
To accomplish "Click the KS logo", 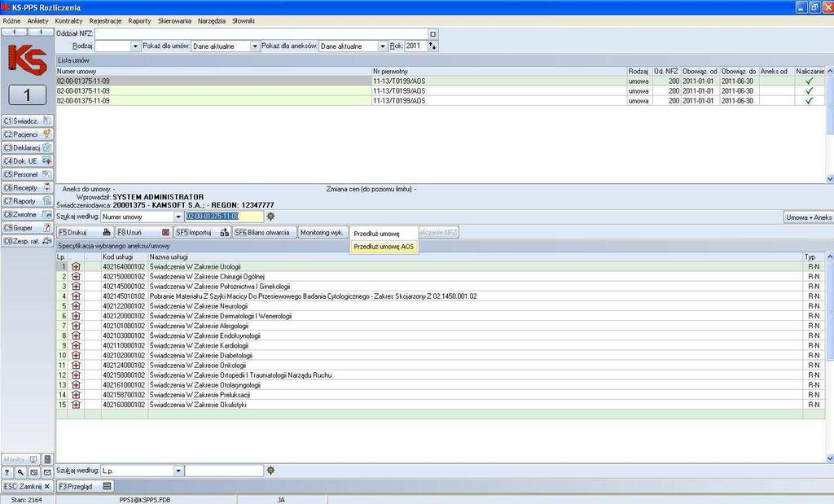I will click(27, 59).
